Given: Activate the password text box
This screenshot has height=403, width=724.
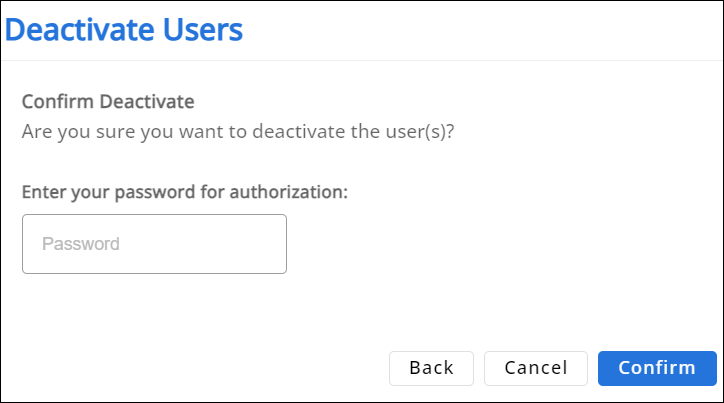Looking at the screenshot, I should [154, 244].
